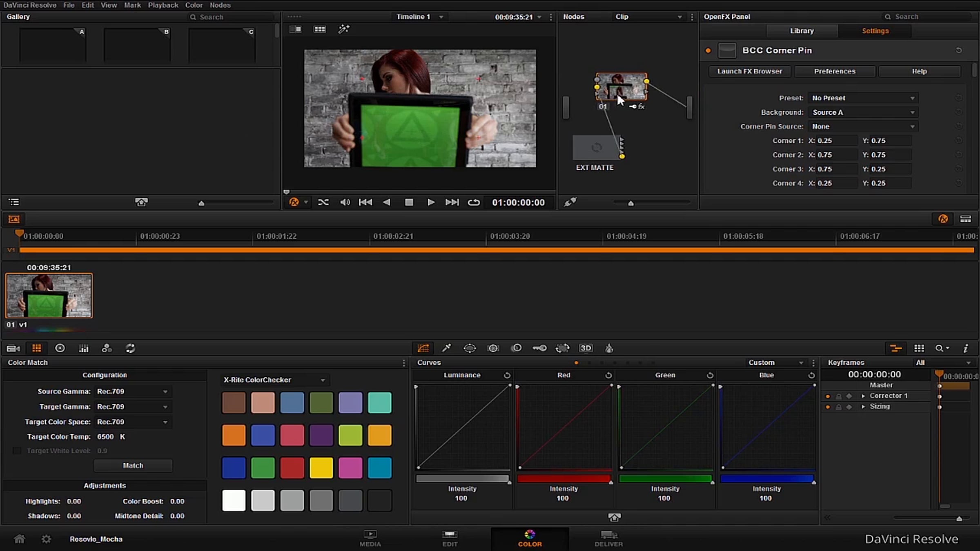The height and width of the screenshot is (551, 980).
Task: Open the Nodes menu
Action: point(220,5)
